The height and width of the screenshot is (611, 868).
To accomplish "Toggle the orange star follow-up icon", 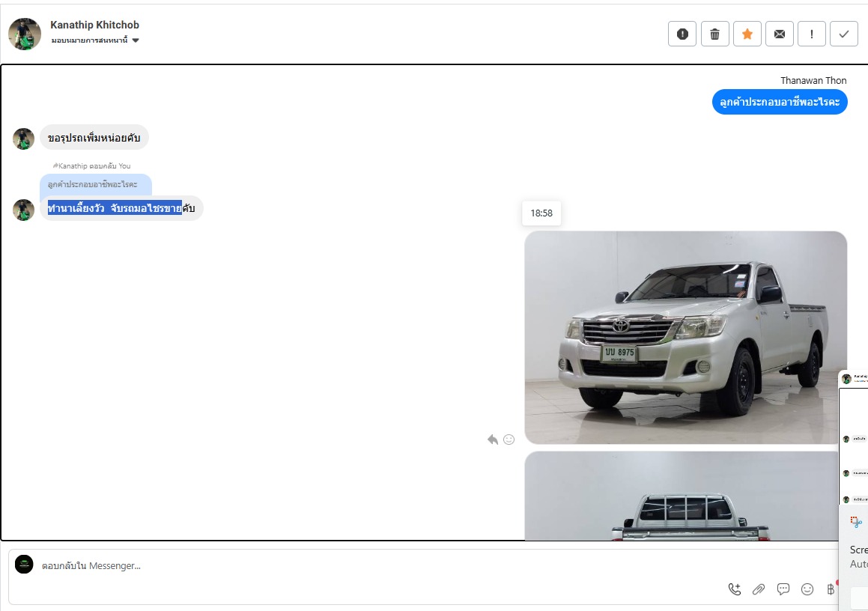I will pyautogui.click(x=747, y=34).
